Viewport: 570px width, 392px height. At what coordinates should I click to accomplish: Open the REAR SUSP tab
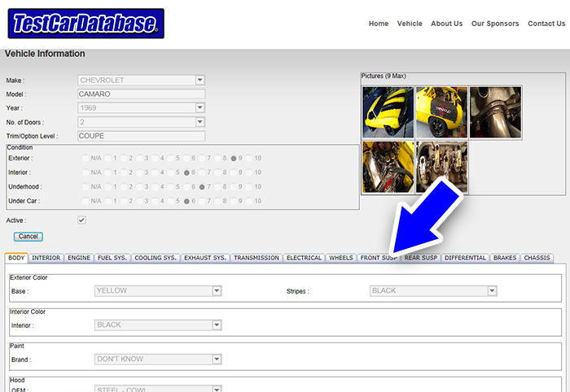tap(421, 258)
